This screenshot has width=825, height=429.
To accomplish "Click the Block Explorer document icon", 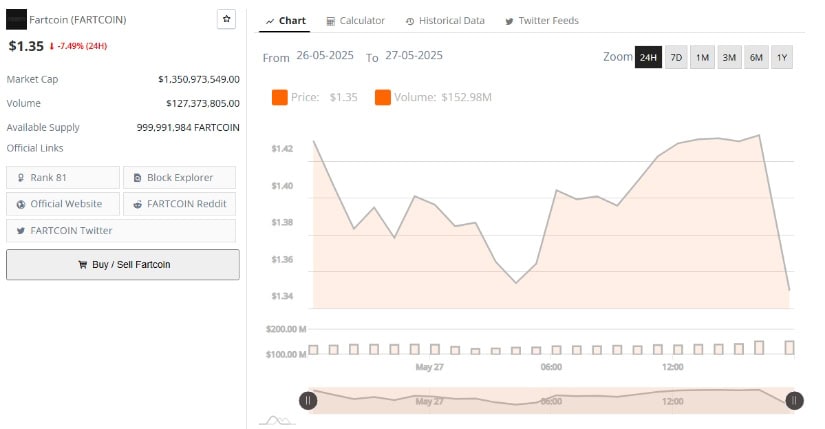I will coord(137,178).
